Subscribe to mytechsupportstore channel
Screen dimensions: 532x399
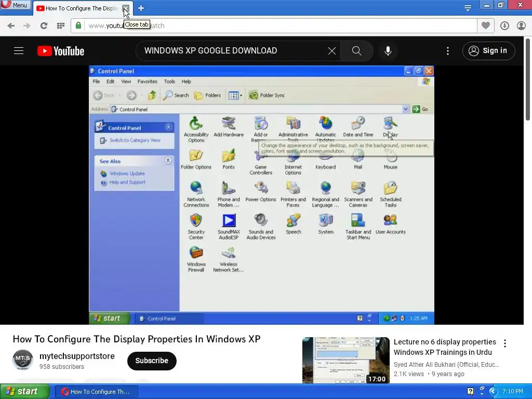point(152,361)
